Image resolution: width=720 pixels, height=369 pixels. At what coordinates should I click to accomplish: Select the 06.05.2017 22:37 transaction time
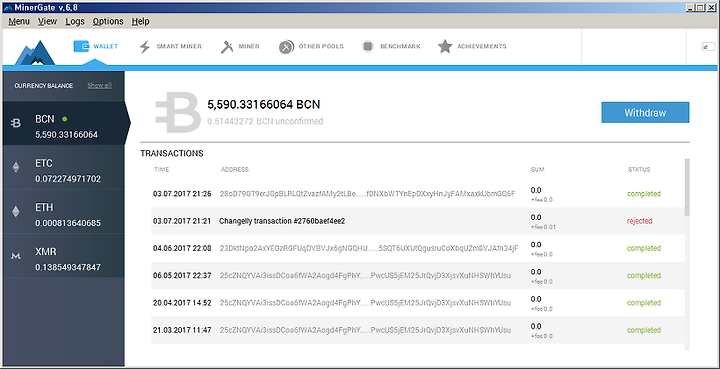coord(182,276)
